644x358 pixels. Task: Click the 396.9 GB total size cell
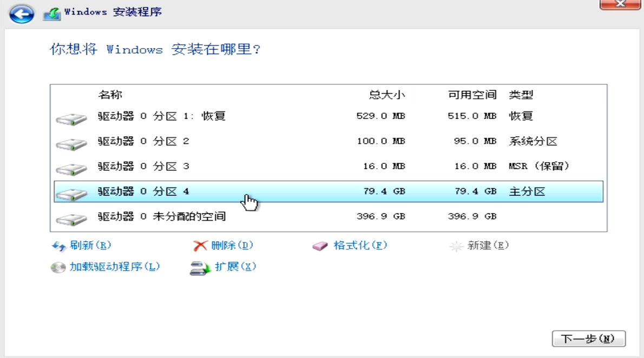tap(381, 216)
